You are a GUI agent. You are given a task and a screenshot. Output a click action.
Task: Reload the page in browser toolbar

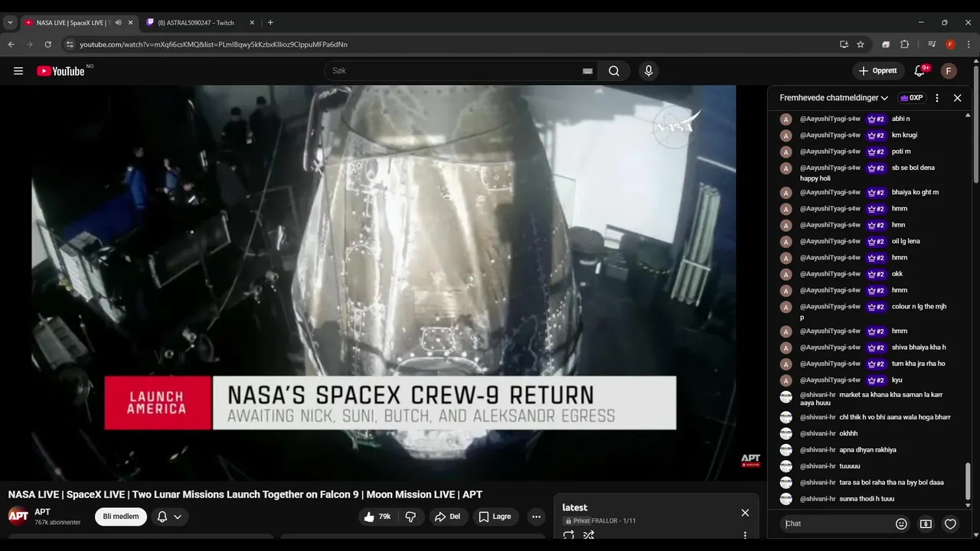(47, 44)
